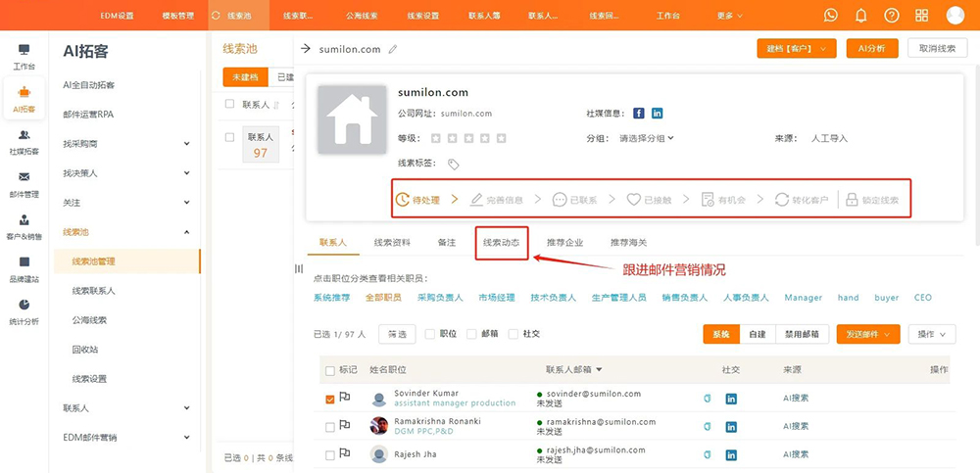Expand 找决策人 in the AI拓客 menu

187,173
